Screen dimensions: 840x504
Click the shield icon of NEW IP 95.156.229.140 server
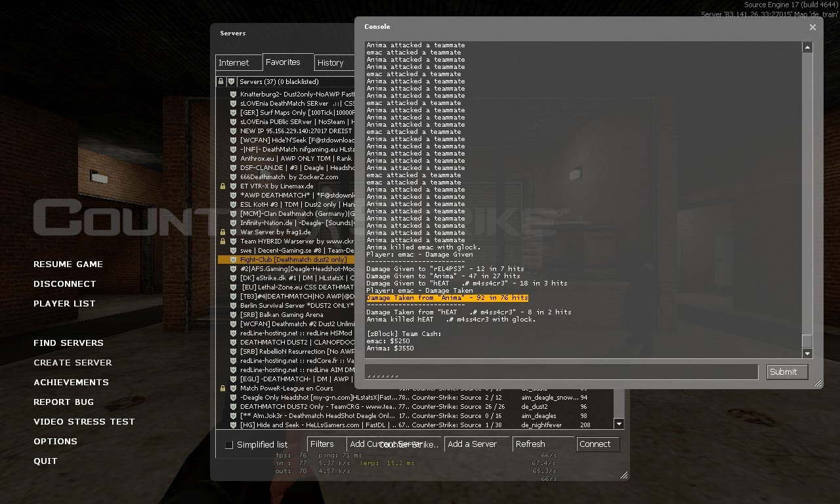232,131
